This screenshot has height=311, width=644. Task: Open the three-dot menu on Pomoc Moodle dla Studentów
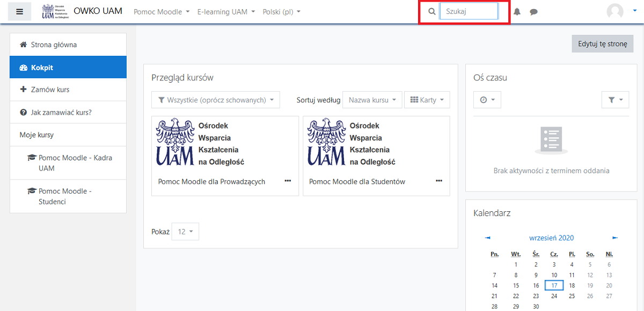click(x=439, y=181)
